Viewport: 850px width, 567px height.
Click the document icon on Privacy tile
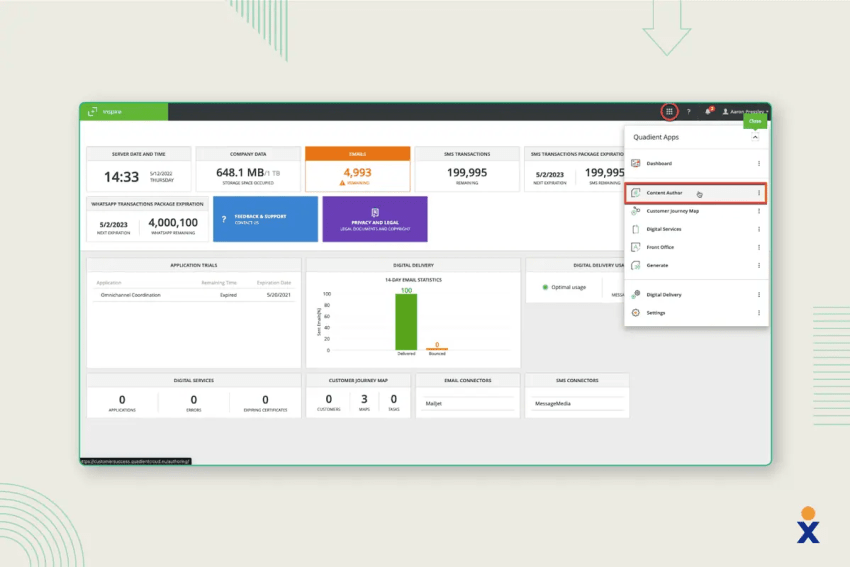pos(375,212)
